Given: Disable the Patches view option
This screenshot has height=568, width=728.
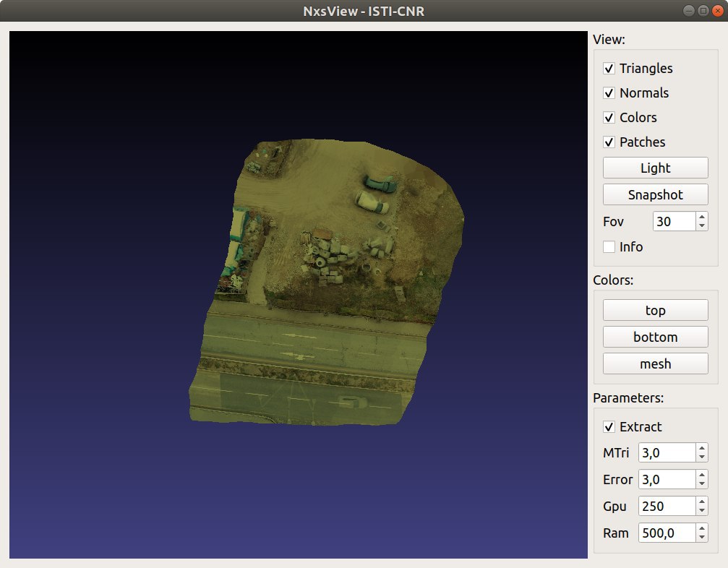Looking at the screenshot, I should [x=609, y=142].
